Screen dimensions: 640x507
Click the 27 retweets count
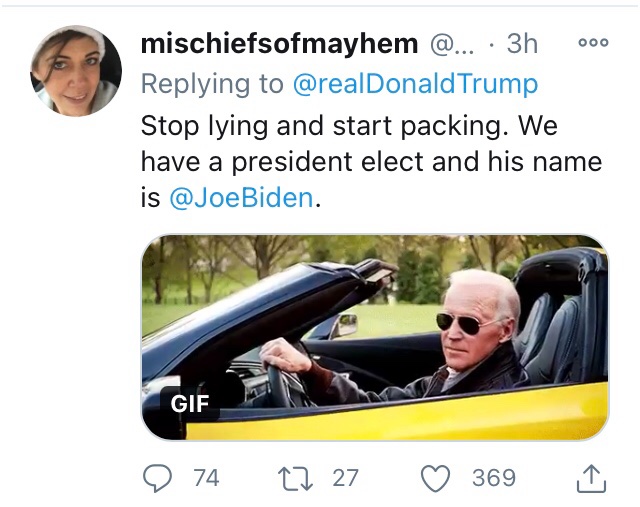345,478
